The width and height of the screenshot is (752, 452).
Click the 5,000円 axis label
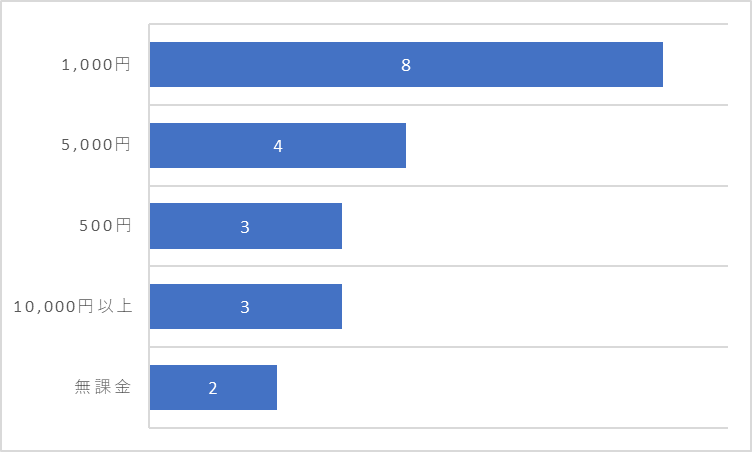click(96, 145)
